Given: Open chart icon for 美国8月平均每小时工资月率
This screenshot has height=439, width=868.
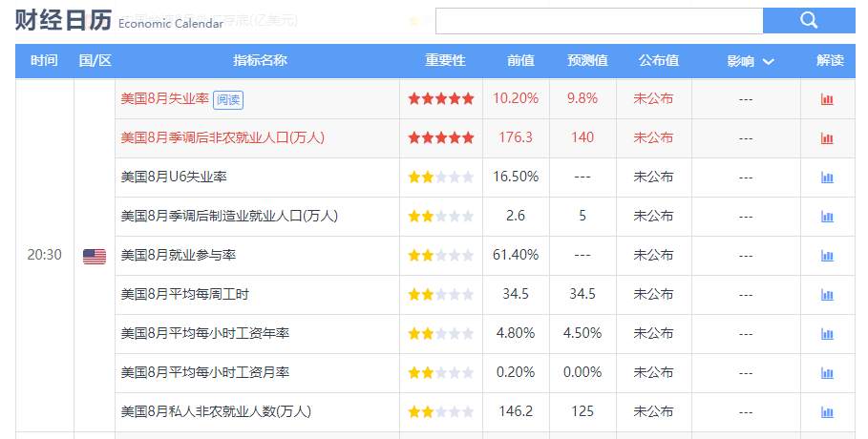Looking at the screenshot, I should click(x=827, y=373).
